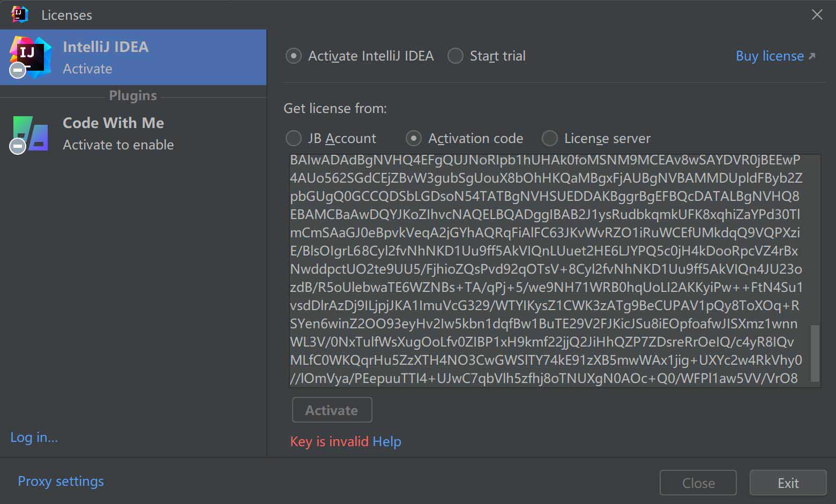This screenshot has height=504, width=836.
Task: Select the Activate IntelliJ IDEA radio button
Action: click(x=294, y=56)
